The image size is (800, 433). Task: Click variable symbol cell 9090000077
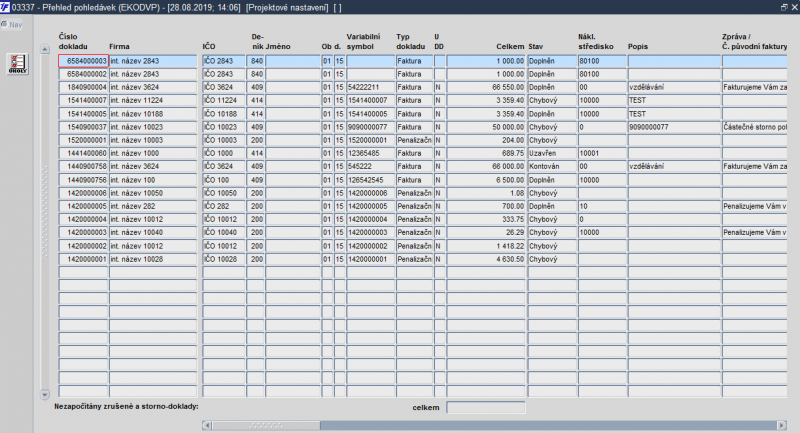(371, 127)
